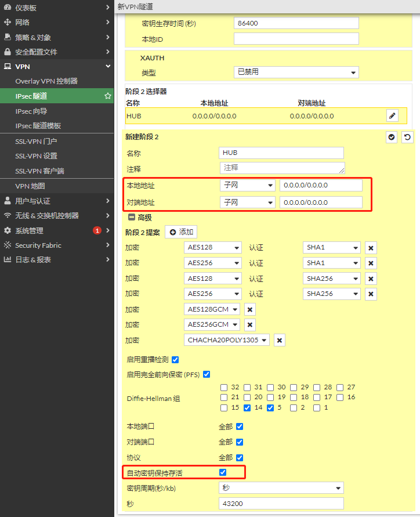
Task: Click the 密钥生存时间 input field
Action: (296, 23)
